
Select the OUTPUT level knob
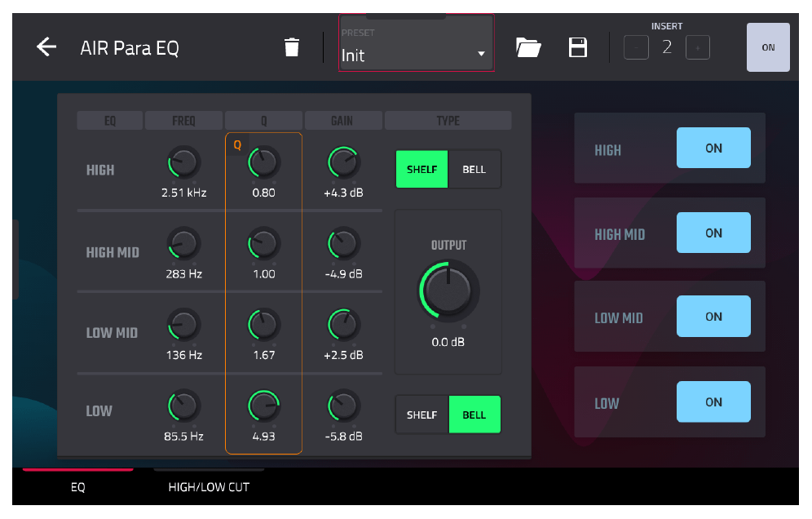click(448, 291)
